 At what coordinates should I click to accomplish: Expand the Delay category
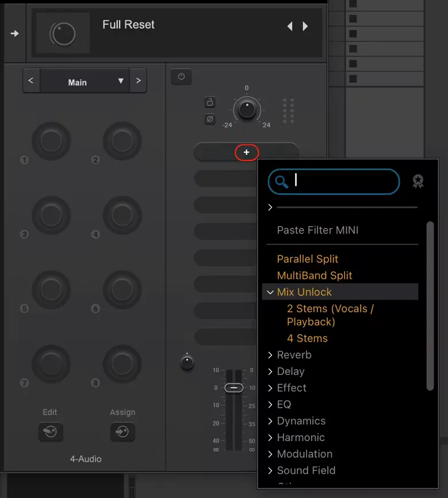click(x=270, y=371)
